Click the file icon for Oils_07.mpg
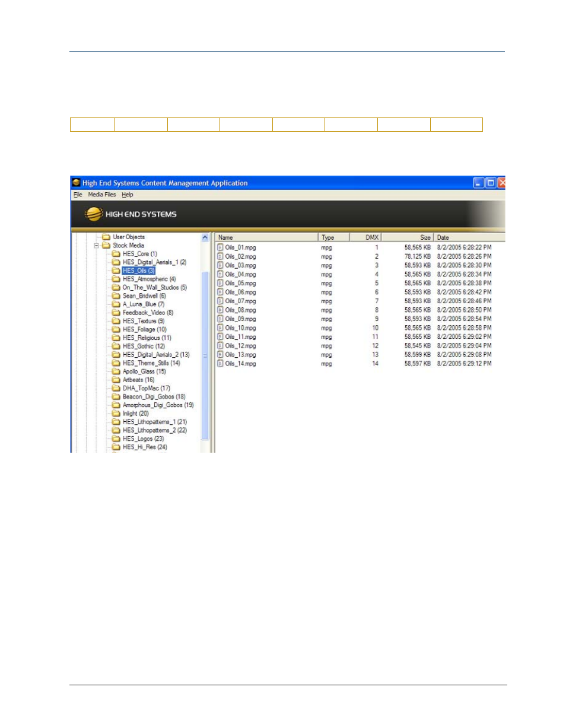The width and height of the screenshot is (566, 728). (220, 301)
